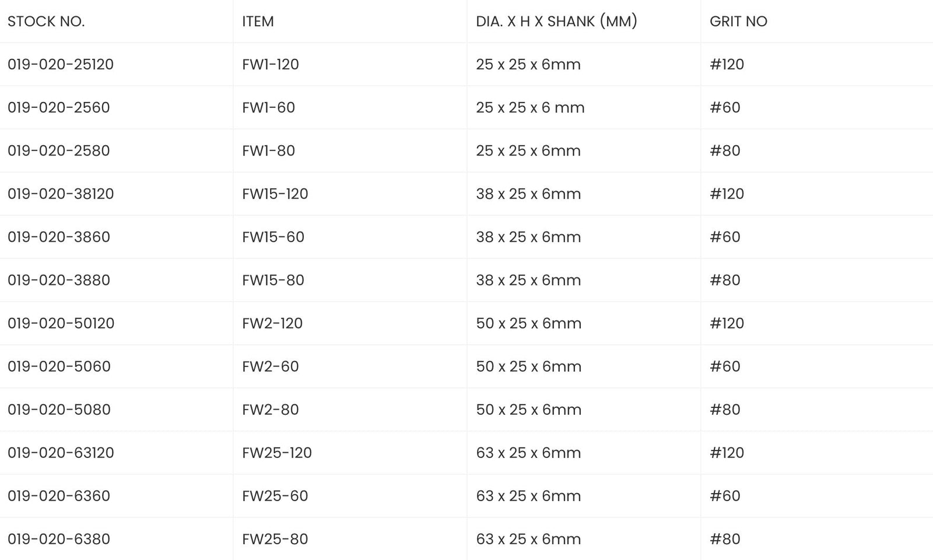Select stock number 019-020-5080
This screenshot has width=933, height=560.
point(59,410)
